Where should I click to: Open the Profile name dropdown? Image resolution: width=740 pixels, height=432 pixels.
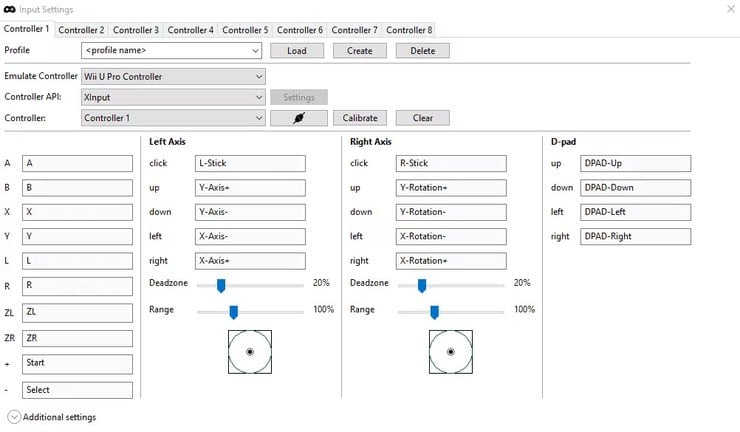171,51
